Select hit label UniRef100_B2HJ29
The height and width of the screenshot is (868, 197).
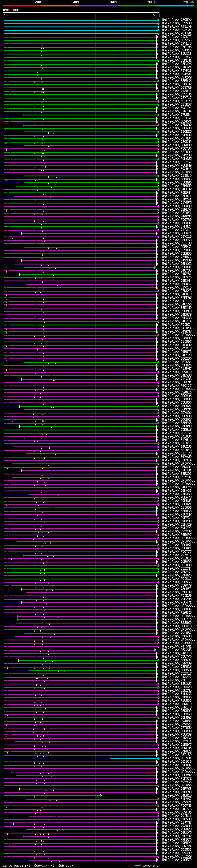177,524
